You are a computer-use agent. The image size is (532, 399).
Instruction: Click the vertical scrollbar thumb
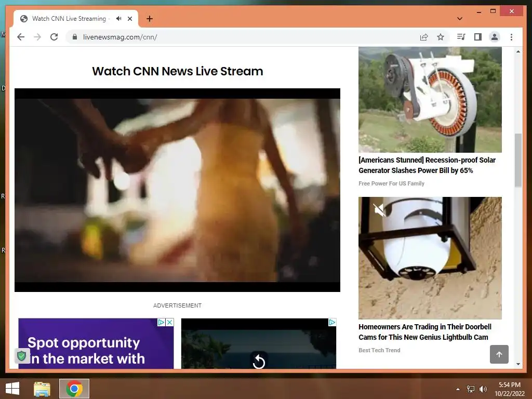(x=518, y=160)
